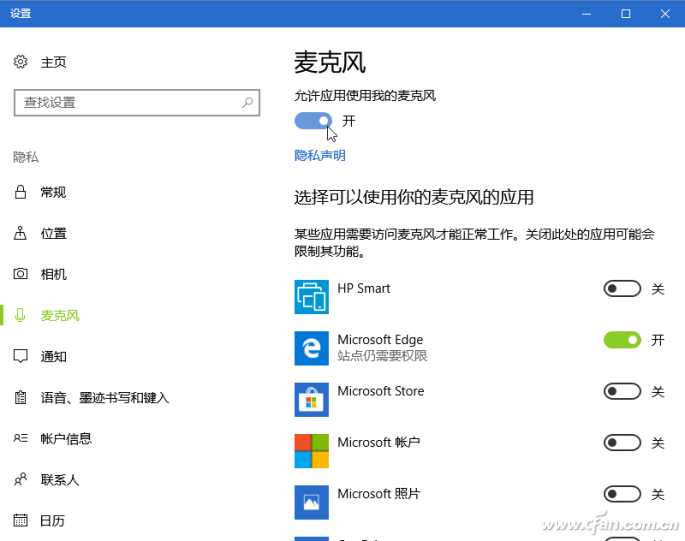Image resolution: width=685 pixels, height=541 pixels.
Task: Disable the main microphone access toggle
Action: tap(313, 121)
